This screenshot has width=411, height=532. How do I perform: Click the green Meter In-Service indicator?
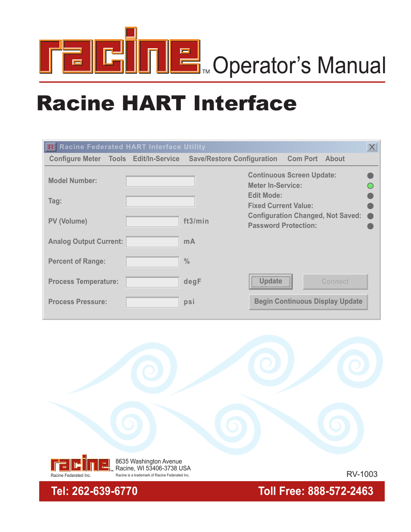click(x=370, y=186)
